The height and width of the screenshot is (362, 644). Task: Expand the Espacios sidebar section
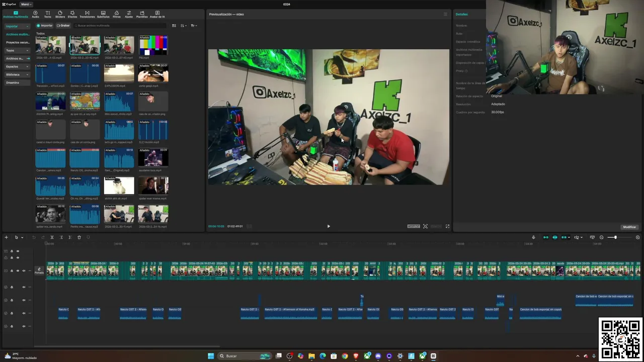[17, 66]
